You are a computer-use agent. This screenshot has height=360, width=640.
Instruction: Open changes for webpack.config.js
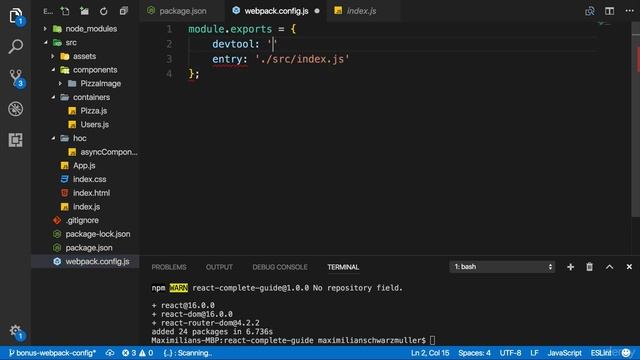(x=589, y=11)
